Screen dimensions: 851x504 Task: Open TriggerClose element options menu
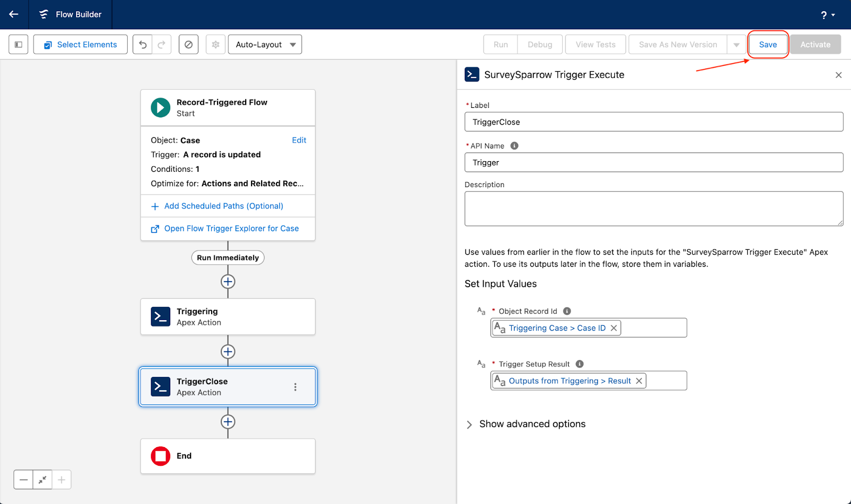coord(295,387)
